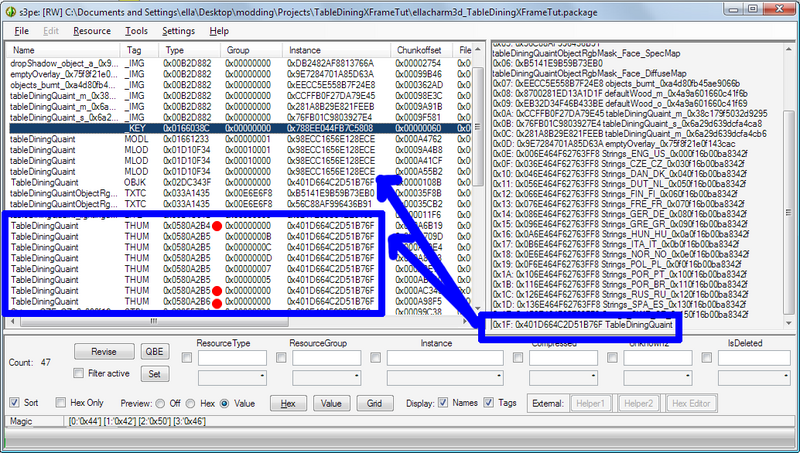
Task: Click the MODL tag cell
Action: (x=136, y=139)
